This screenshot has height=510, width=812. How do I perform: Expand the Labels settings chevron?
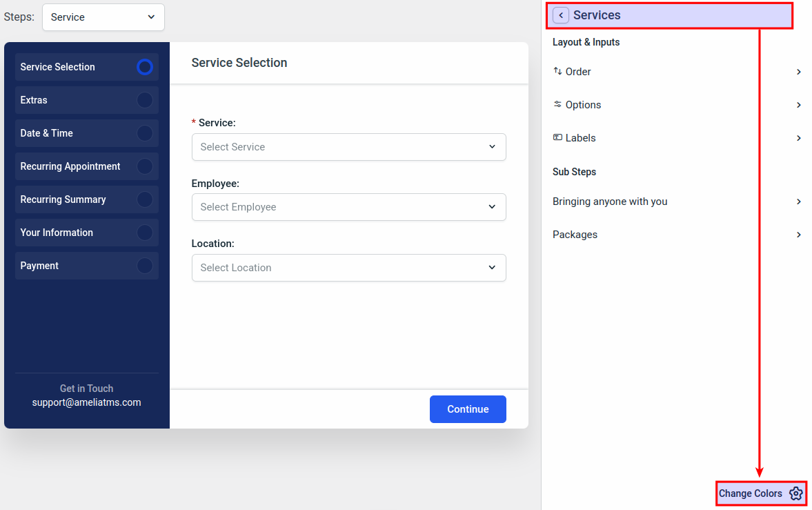click(x=798, y=139)
